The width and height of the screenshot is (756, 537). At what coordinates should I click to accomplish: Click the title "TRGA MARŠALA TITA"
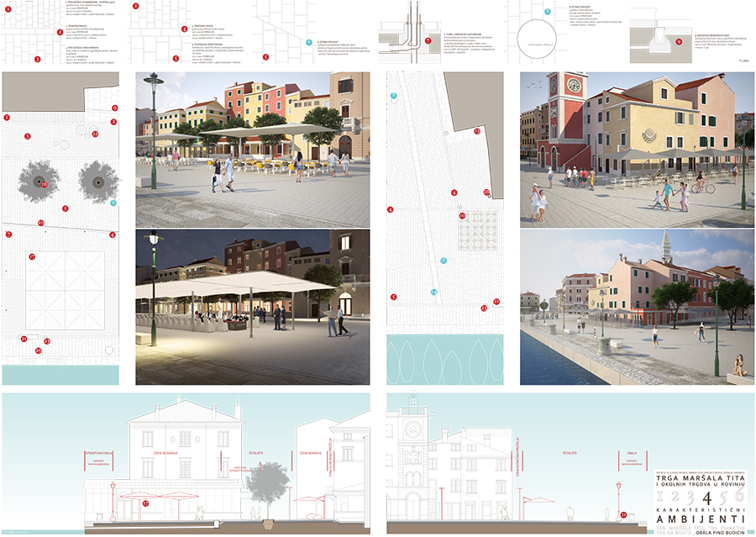[x=701, y=477]
